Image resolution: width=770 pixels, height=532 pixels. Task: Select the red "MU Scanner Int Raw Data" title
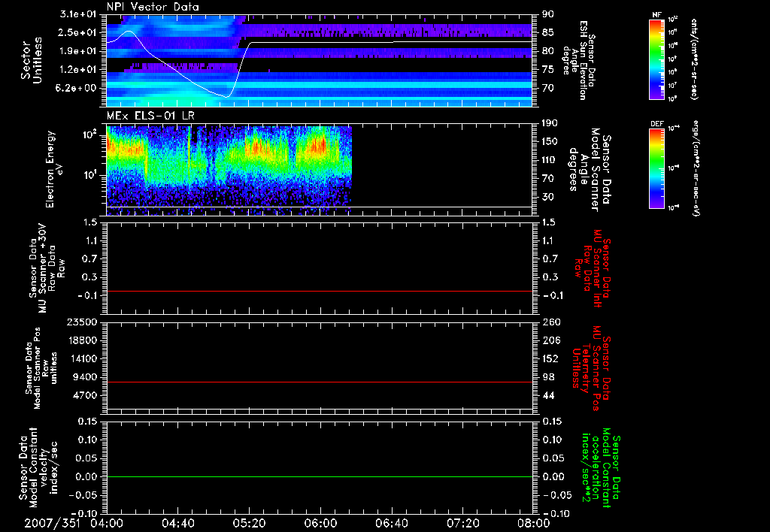point(593,268)
